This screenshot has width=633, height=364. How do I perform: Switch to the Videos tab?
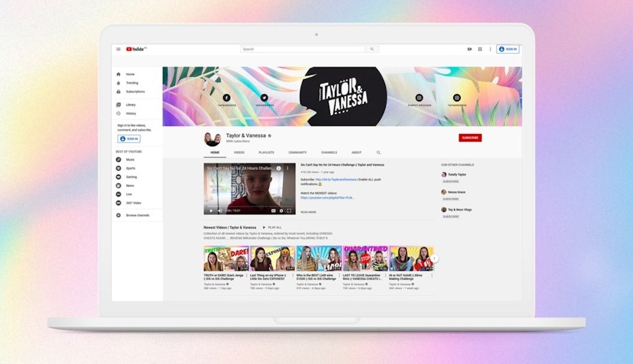click(x=239, y=152)
